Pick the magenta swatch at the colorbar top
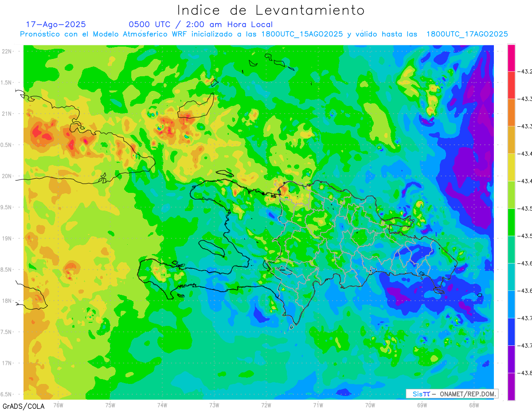The image size is (532, 411). (511, 58)
